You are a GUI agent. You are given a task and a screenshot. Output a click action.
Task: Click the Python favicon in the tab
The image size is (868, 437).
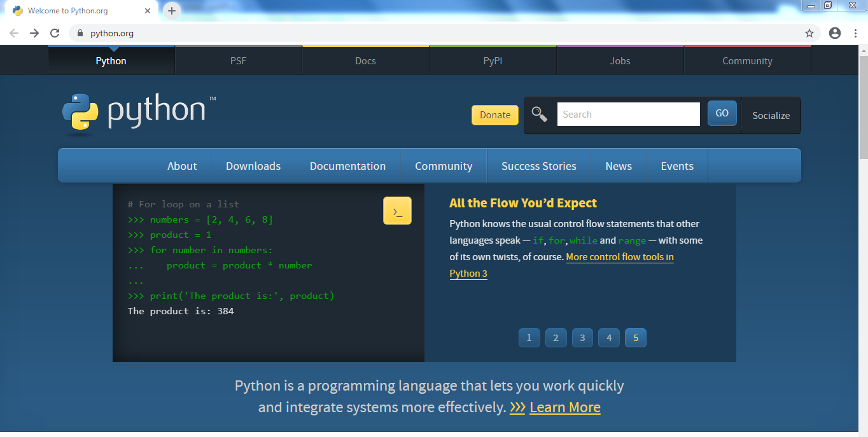point(18,11)
